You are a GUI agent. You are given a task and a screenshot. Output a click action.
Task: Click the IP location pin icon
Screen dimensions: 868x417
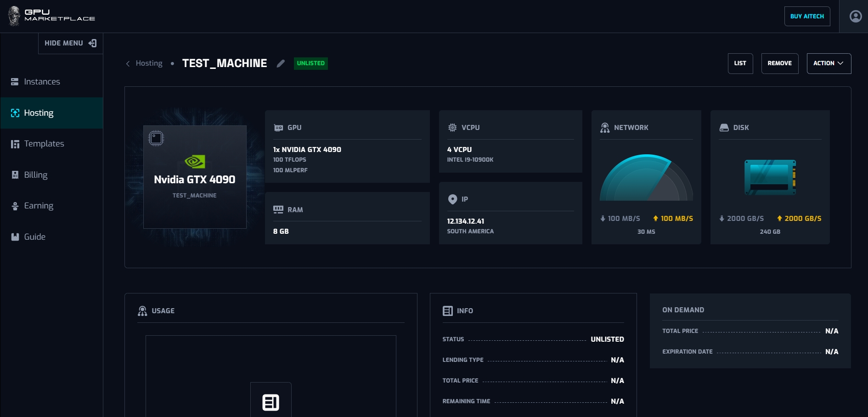pos(452,199)
